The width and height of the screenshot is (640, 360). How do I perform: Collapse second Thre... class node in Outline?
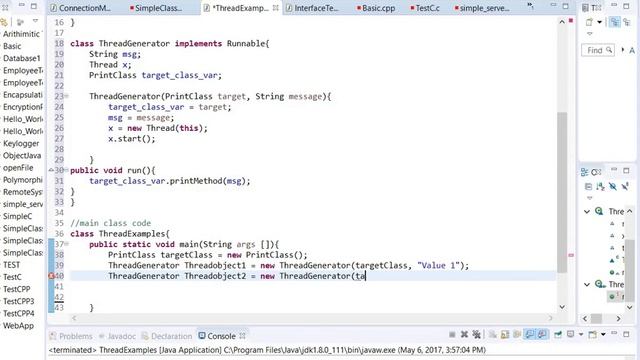[587, 284]
